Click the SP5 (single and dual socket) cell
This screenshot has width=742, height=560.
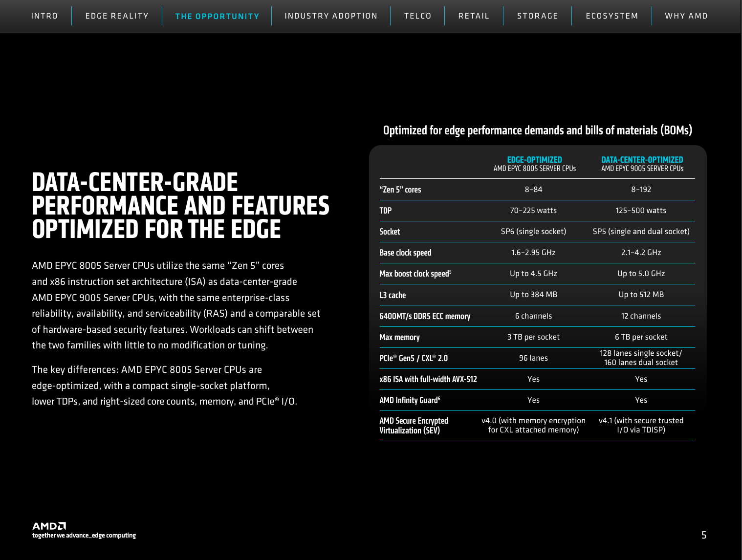pos(641,232)
